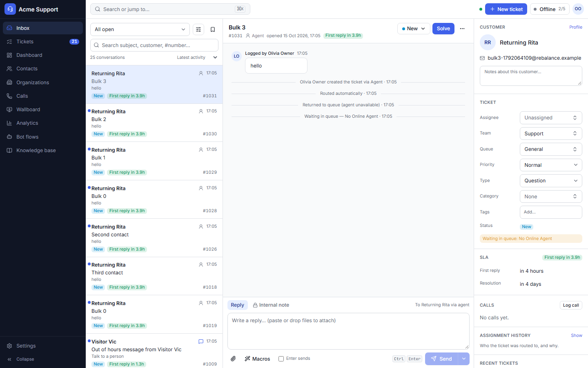Open the New status dropdown
This screenshot has height=368, width=588.
pyautogui.click(x=414, y=29)
